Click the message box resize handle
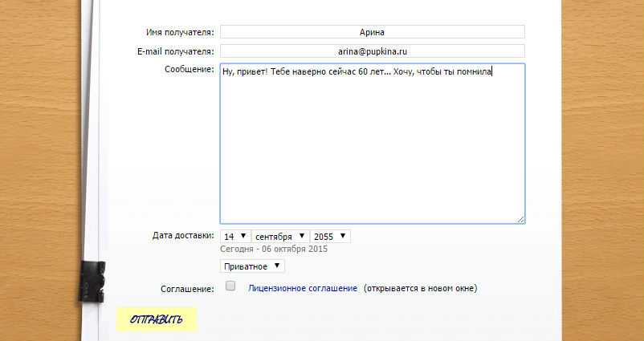644x341 pixels. tap(520, 219)
